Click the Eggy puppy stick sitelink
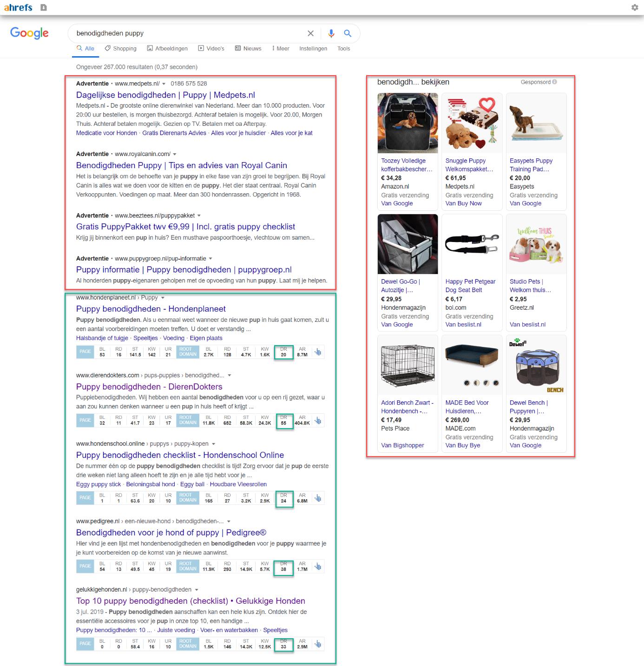This screenshot has width=644, height=666. [99, 484]
